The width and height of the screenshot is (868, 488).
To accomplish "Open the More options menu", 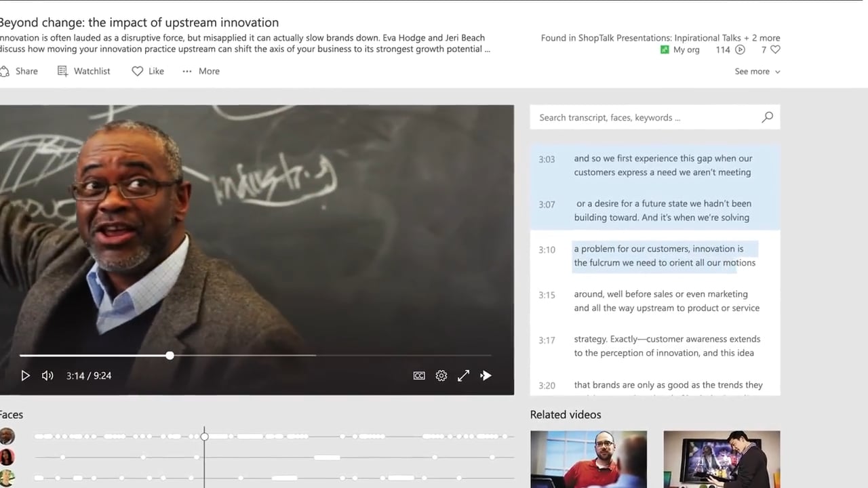I will click(x=201, y=71).
